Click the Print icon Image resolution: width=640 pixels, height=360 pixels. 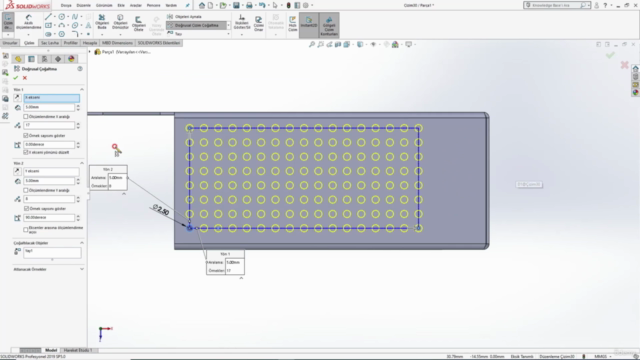pos(249,5)
